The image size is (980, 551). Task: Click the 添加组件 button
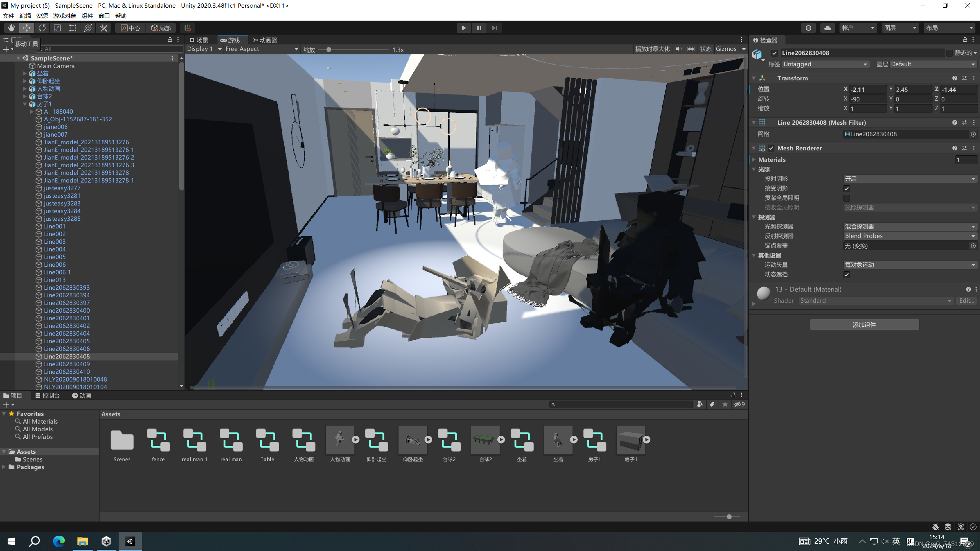pos(864,324)
